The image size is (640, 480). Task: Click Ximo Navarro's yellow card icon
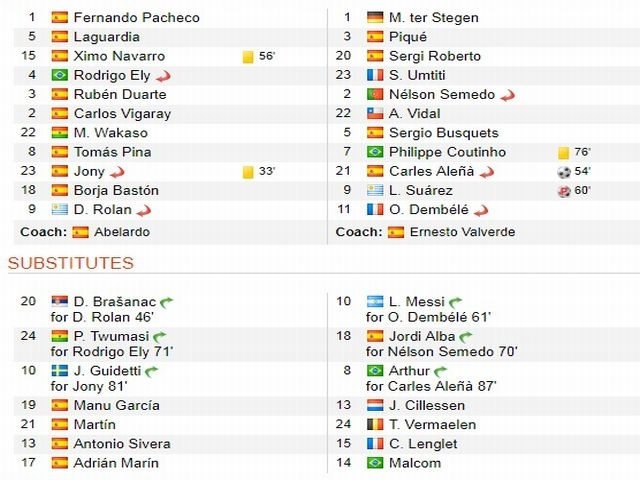[x=248, y=56]
